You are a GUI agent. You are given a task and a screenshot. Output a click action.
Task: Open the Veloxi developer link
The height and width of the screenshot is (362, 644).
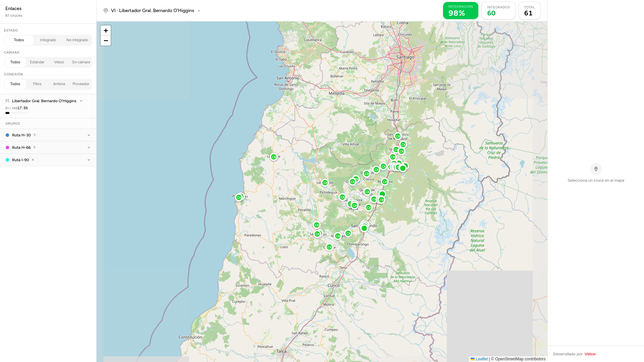pyautogui.click(x=590, y=354)
